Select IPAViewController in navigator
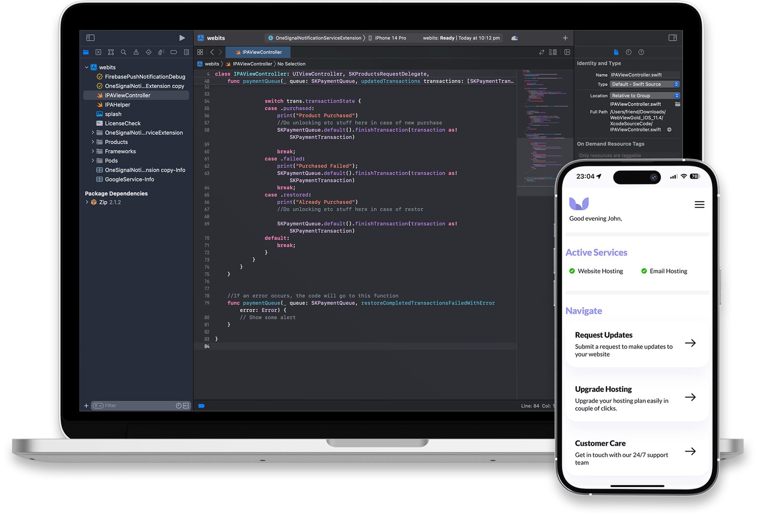Screen dimensions: 771x532 click(136, 95)
